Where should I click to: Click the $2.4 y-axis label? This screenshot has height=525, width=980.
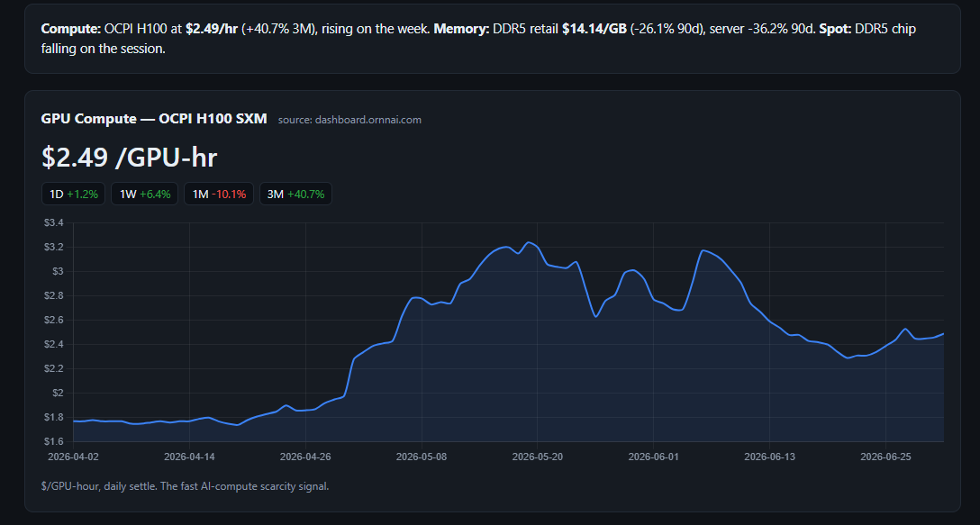54,344
